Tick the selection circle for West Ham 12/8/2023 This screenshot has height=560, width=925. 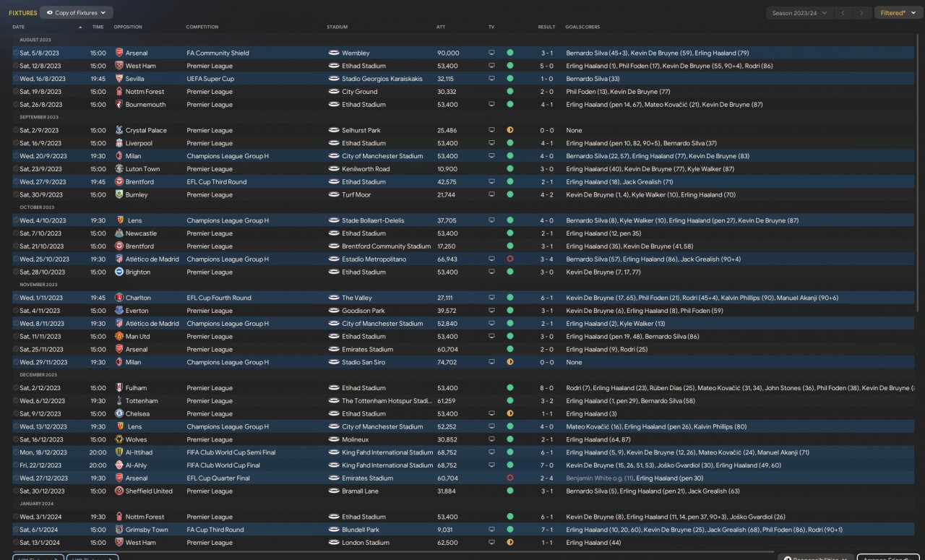[16, 66]
